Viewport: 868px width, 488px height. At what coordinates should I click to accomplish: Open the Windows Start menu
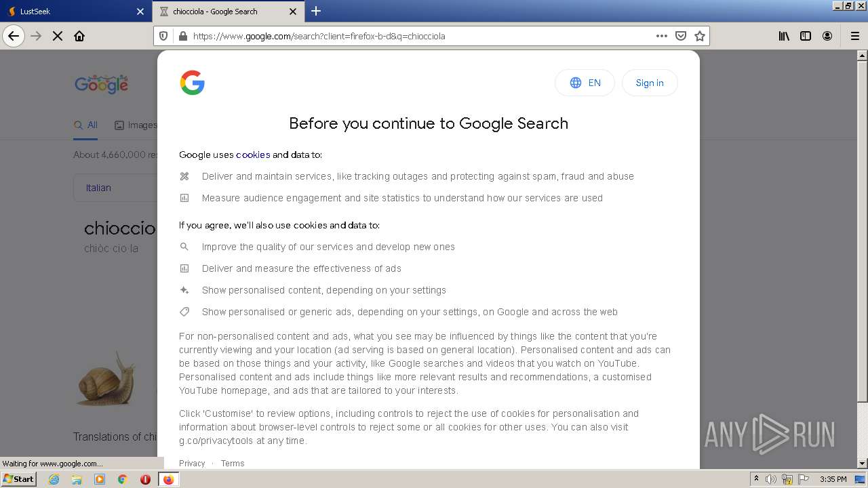[x=19, y=479]
